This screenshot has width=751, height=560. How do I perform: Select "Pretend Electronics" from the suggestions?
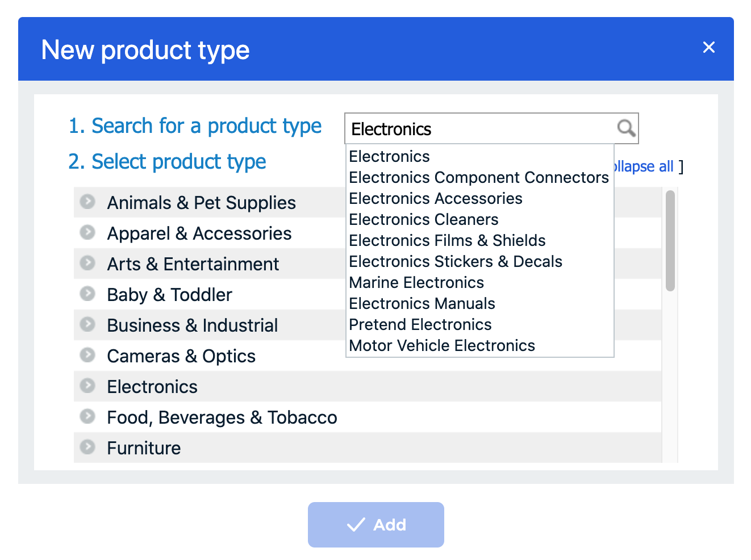[420, 324]
